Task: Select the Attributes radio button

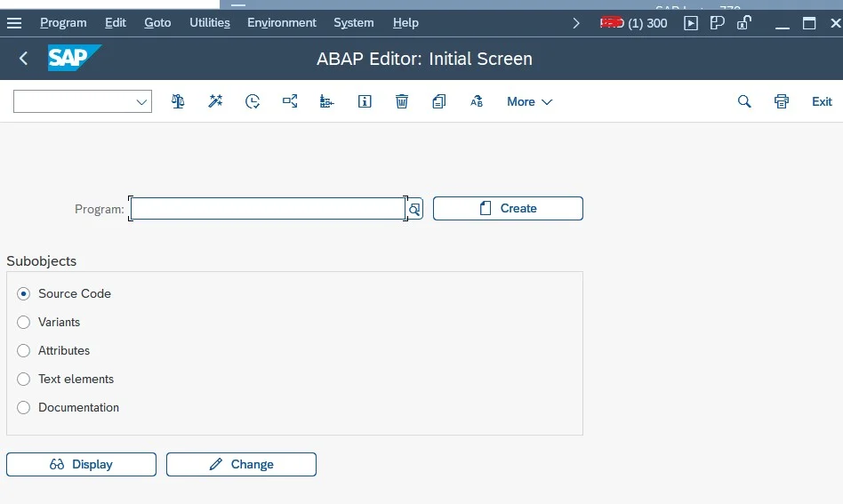Action: tap(23, 350)
